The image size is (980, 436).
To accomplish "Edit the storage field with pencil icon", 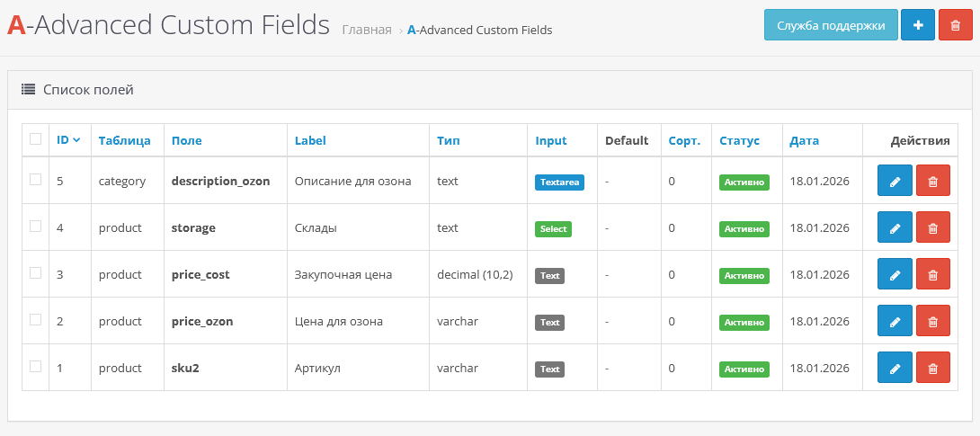I will coord(895,228).
